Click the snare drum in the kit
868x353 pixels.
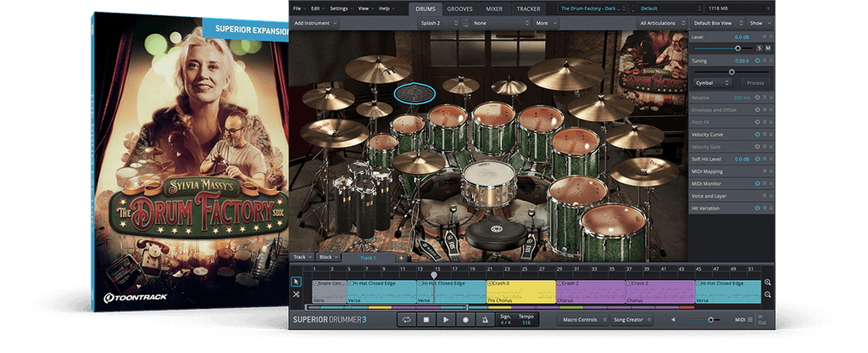tap(489, 183)
